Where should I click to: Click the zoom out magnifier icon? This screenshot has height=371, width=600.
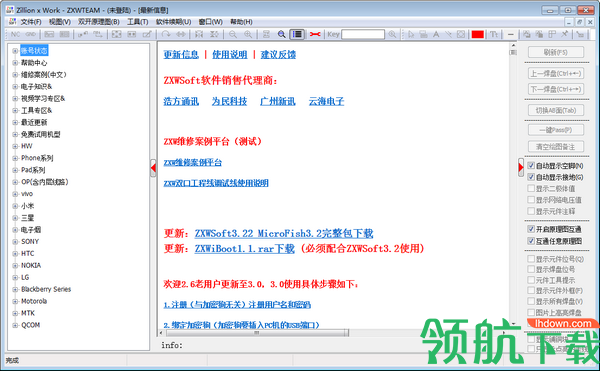click(233, 34)
